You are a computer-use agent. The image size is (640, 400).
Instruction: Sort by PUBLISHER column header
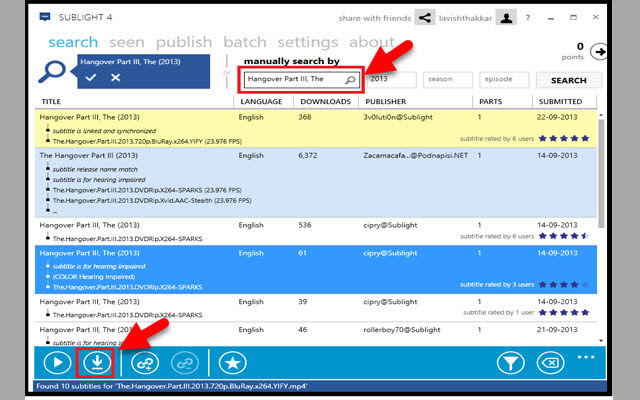click(386, 102)
